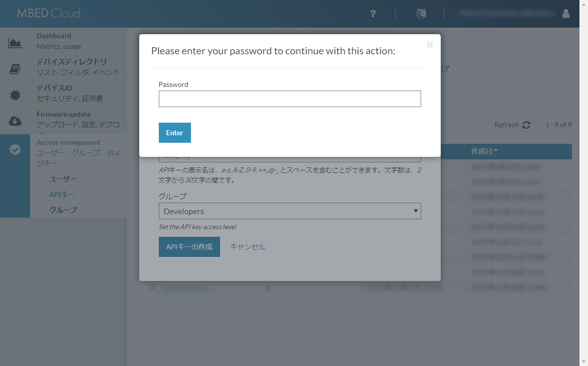Close the password dialog with X

coord(430,45)
